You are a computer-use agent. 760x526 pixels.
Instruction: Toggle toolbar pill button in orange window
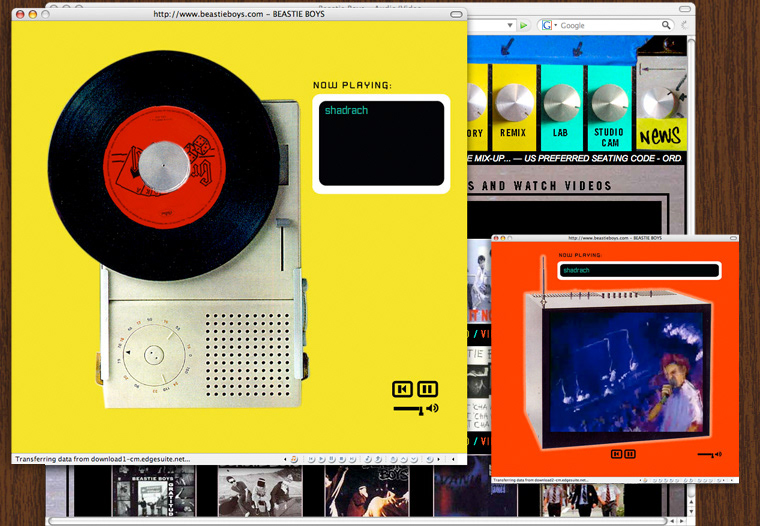coord(734,238)
